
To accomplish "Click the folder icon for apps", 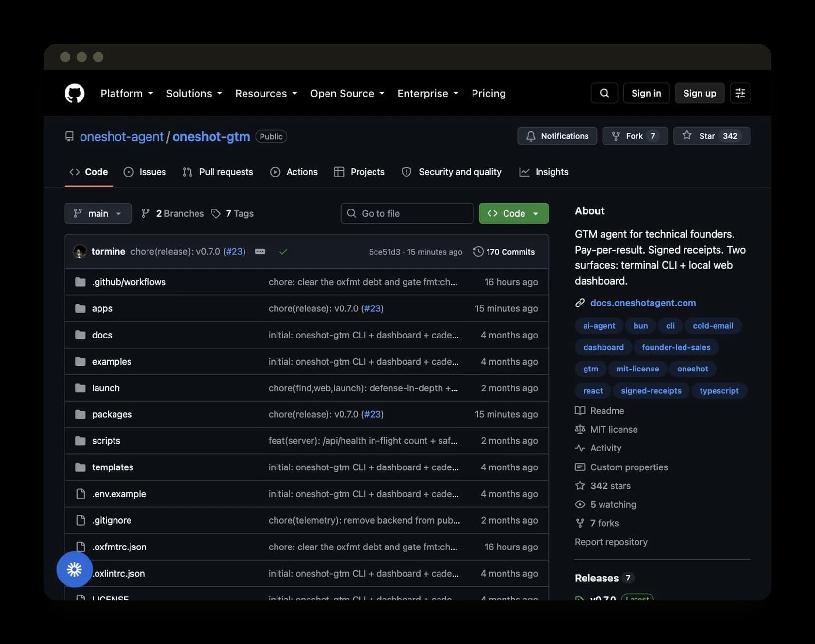I will (81, 308).
